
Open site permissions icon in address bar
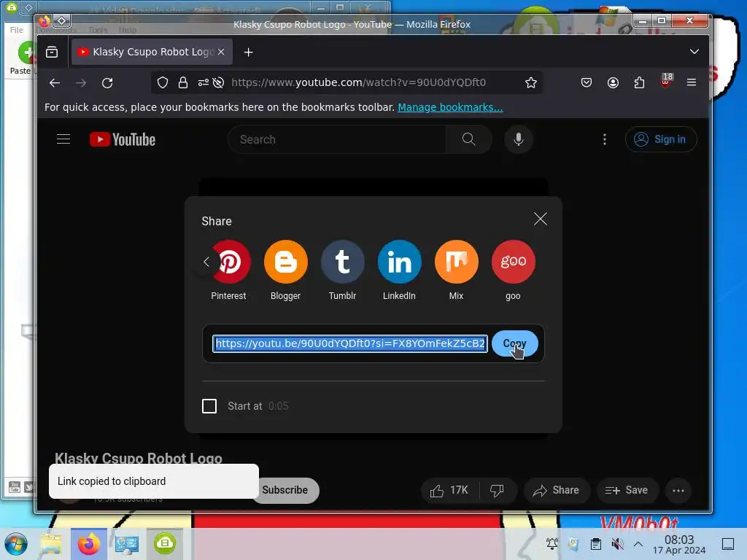coord(204,83)
